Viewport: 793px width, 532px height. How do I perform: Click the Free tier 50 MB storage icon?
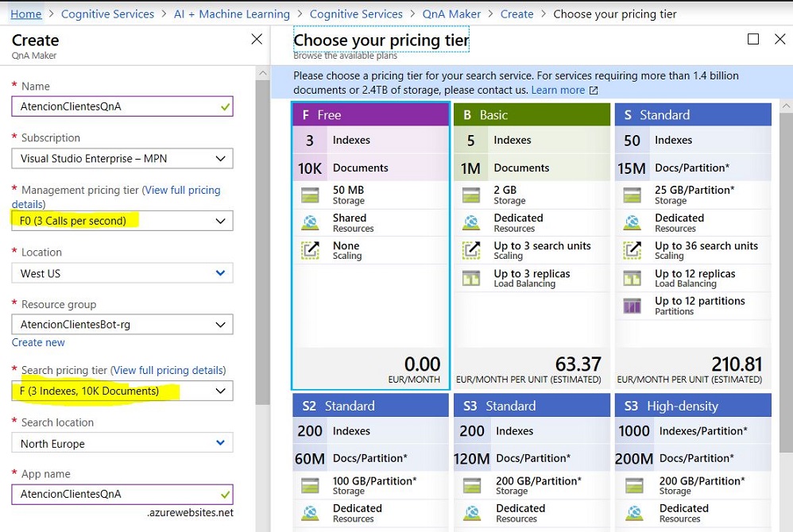coord(310,195)
